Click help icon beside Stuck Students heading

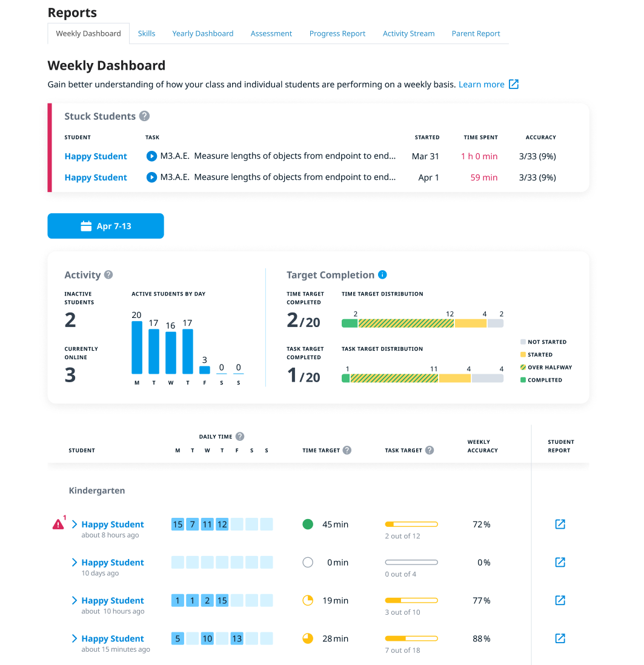point(144,116)
